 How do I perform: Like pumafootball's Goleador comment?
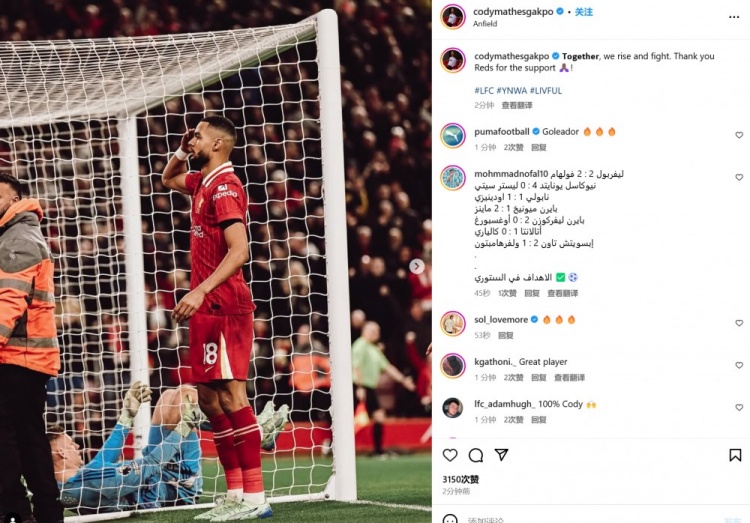739,135
